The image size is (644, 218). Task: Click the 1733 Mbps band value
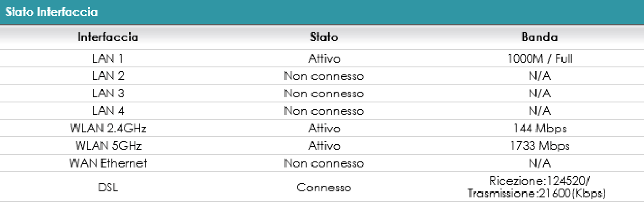pos(539,146)
